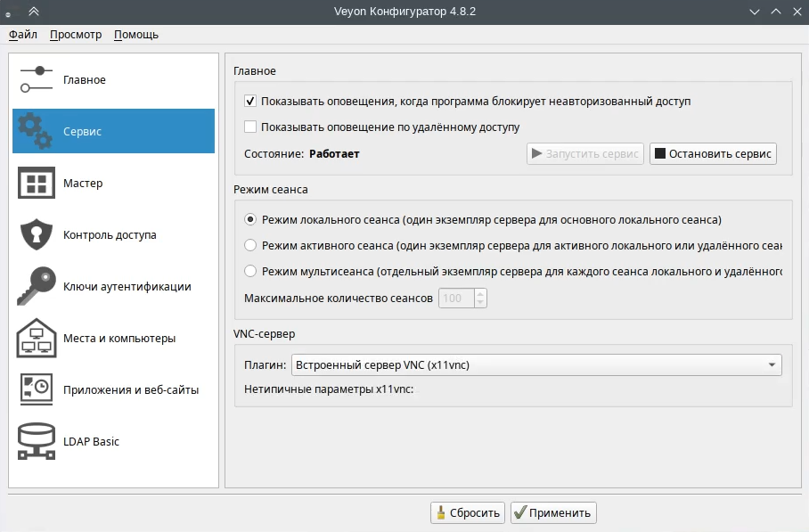The image size is (809, 532).
Task: Open the Помощь menu
Action: click(136, 35)
